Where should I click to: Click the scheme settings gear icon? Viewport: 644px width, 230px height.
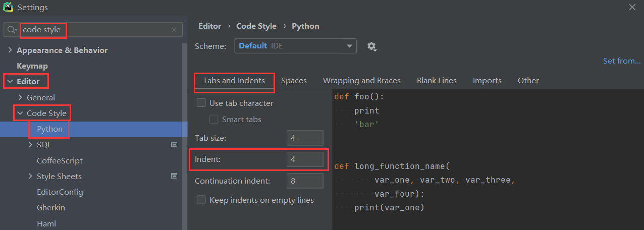tap(371, 46)
